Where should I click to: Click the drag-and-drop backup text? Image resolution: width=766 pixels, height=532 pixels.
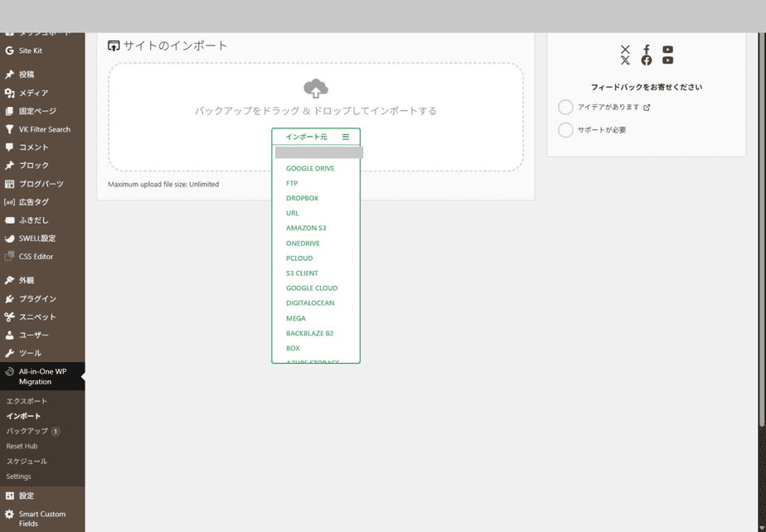[316, 111]
